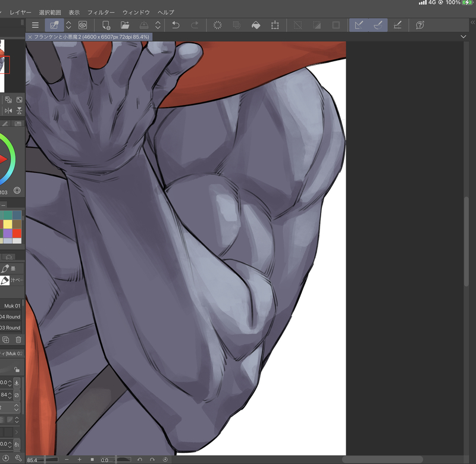
Task: Open the hamburger menu in command bar
Action: [x=35, y=25]
